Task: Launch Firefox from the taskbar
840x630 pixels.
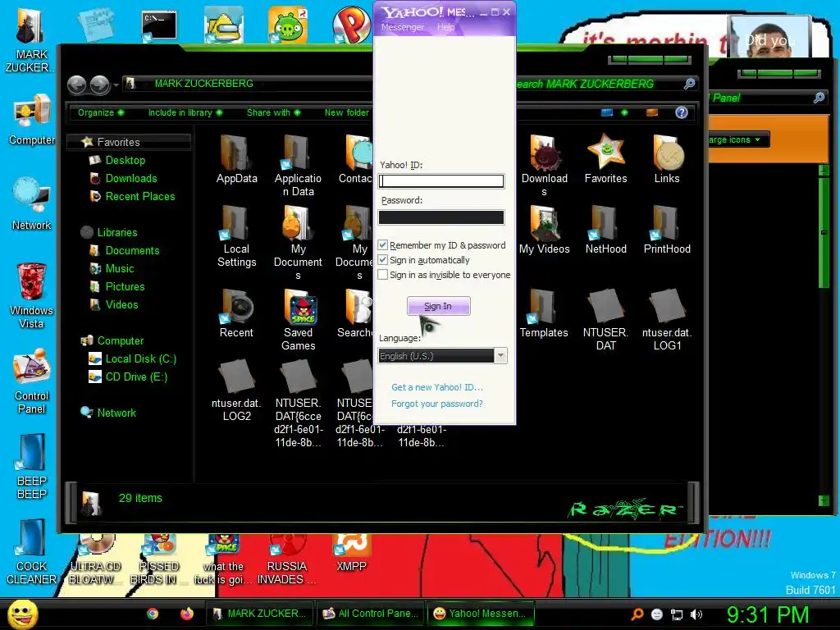Action: click(x=186, y=614)
